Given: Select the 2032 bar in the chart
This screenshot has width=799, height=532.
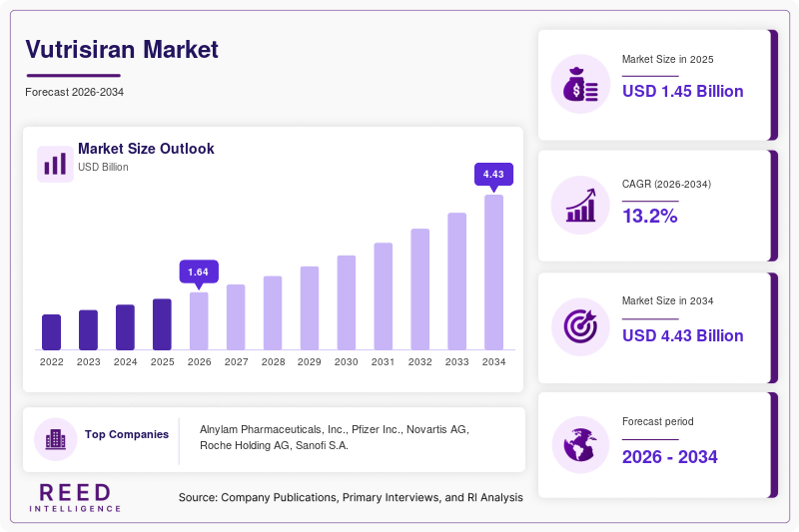Looking at the screenshot, I should [x=419, y=289].
